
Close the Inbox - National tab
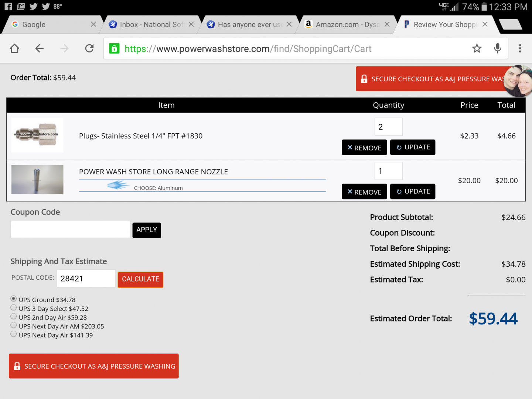pos(191,24)
